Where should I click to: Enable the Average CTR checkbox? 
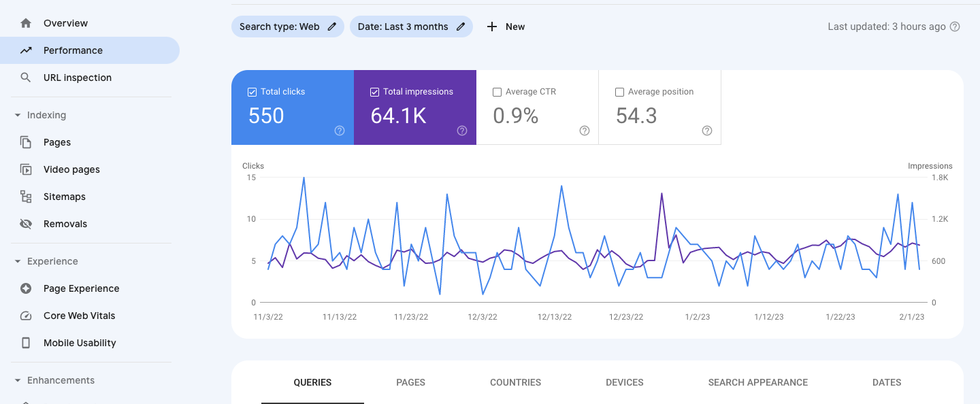[497, 91]
